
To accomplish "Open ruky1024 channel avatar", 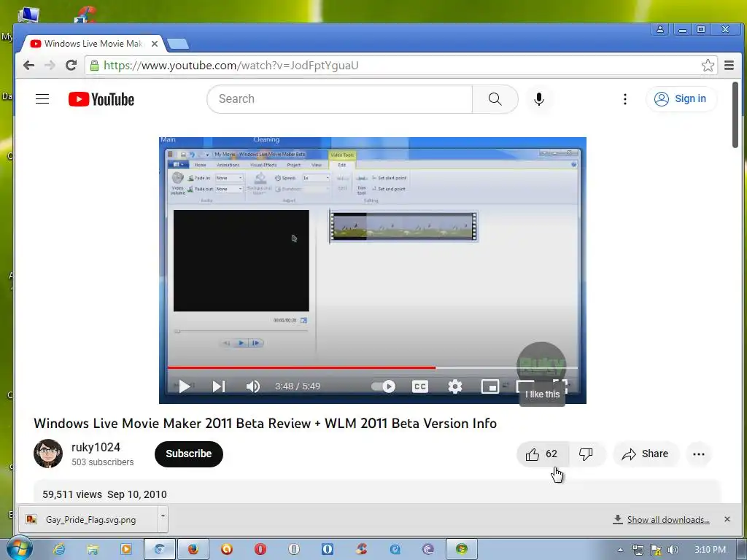I will [x=48, y=454].
